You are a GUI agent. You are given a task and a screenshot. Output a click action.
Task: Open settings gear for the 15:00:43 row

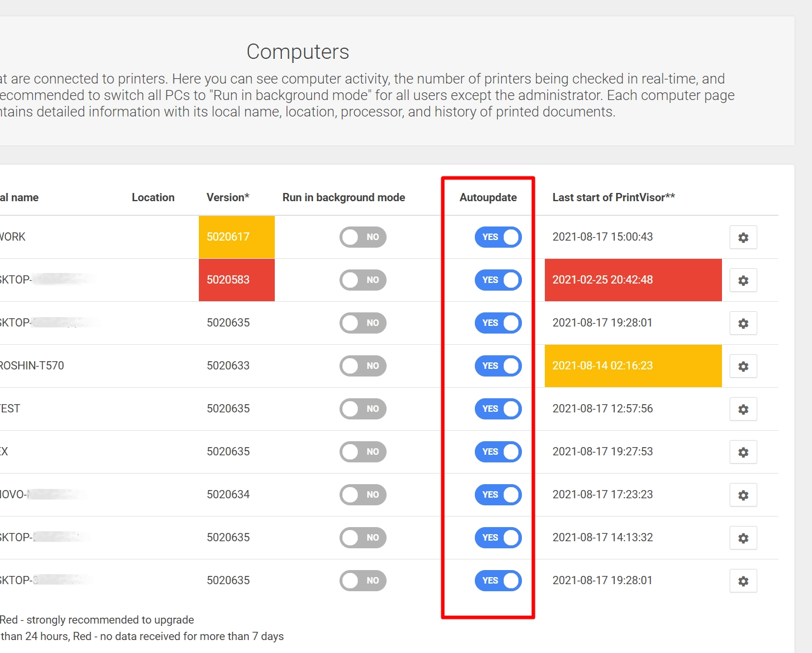(743, 238)
